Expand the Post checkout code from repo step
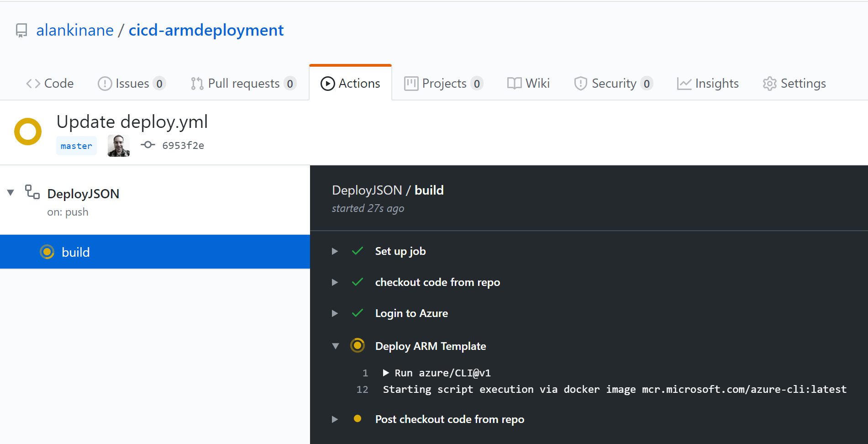Viewport: 868px width, 444px height. pos(335,419)
